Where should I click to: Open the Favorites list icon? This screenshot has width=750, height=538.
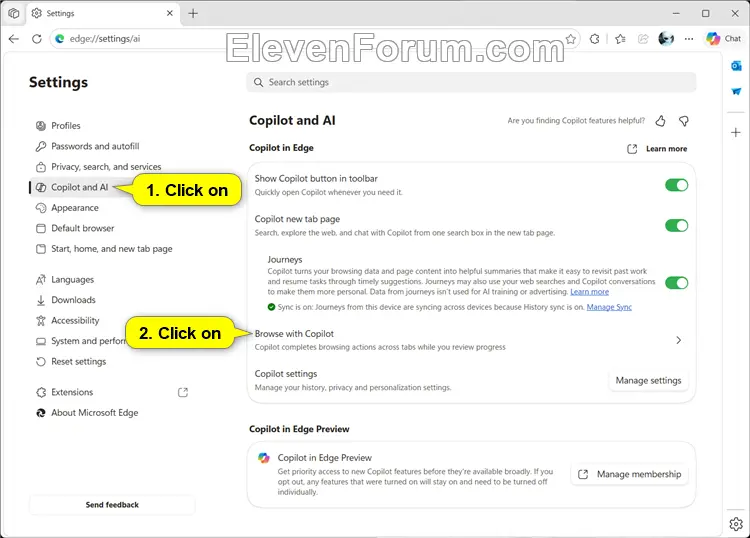point(620,39)
